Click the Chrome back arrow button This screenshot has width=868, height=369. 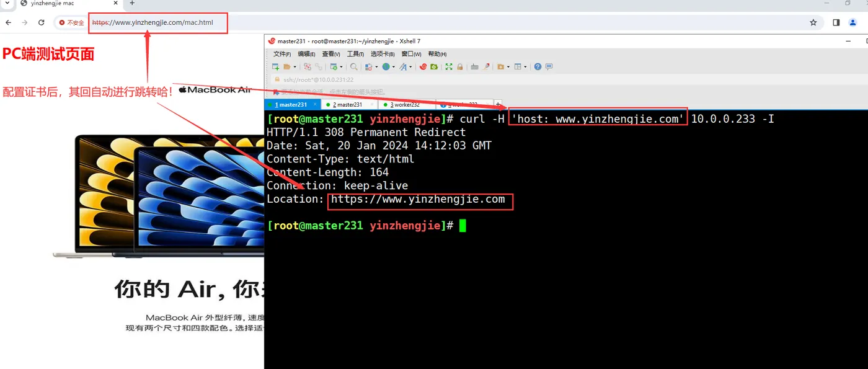[9, 22]
